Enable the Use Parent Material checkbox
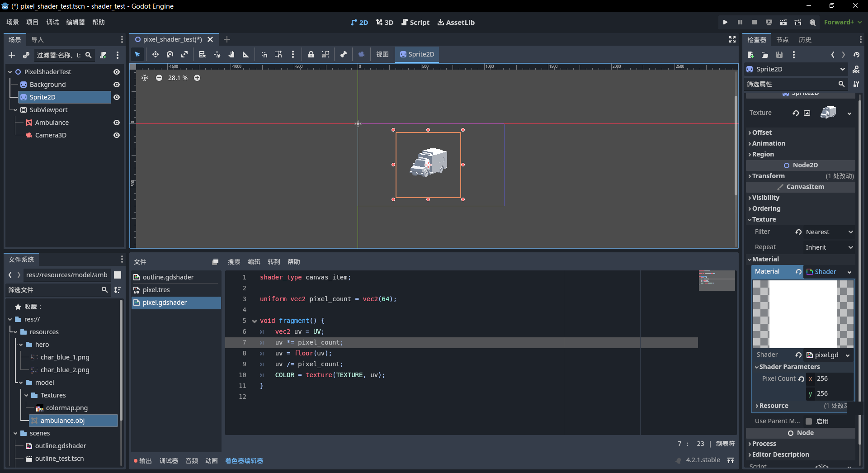Screen dimensions: 868x473 [809, 421]
